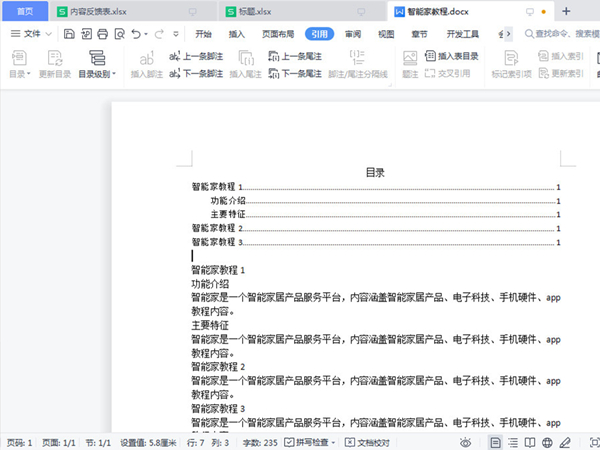This screenshot has width=600, height=450.
Task: Toggle eye protection mode icon in status bar
Action: click(x=465, y=442)
